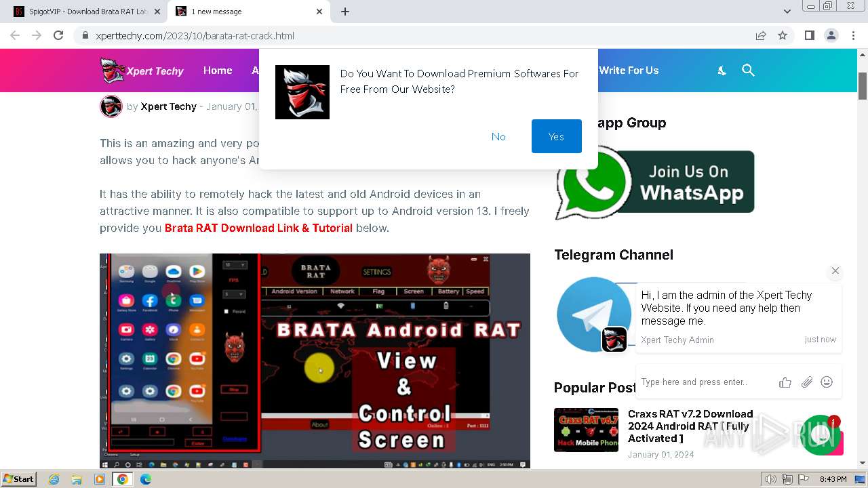Open the site search magnifier
Viewport: 868px width, 488px height.
748,70
